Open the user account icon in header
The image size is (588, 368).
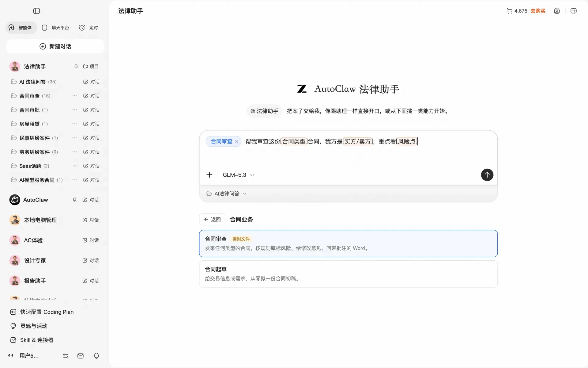pos(557,11)
